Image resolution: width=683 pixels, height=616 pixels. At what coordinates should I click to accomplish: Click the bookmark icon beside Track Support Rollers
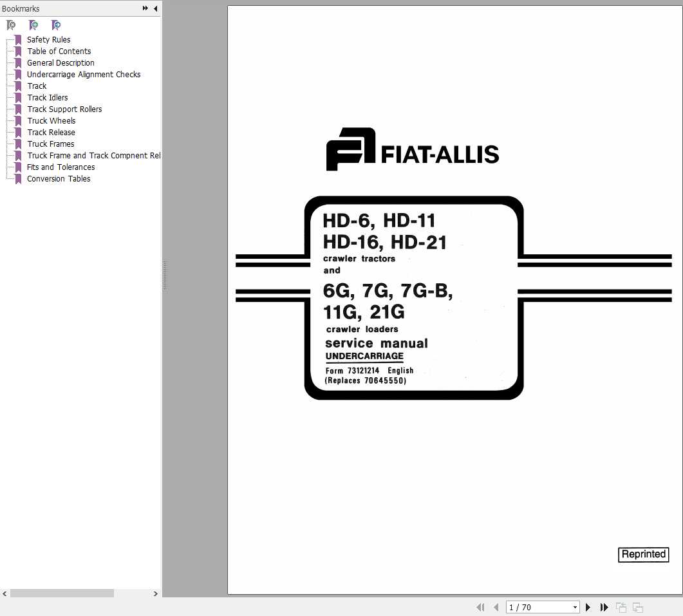click(18, 110)
